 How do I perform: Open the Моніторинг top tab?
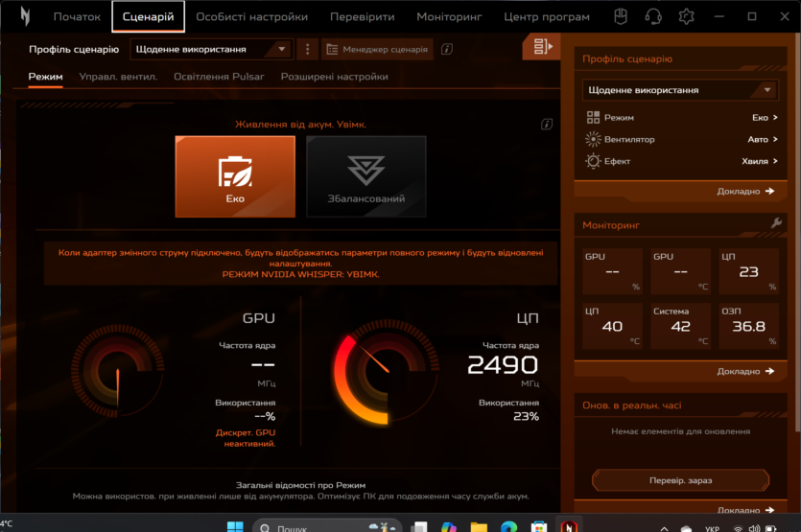tap(449, 17)
